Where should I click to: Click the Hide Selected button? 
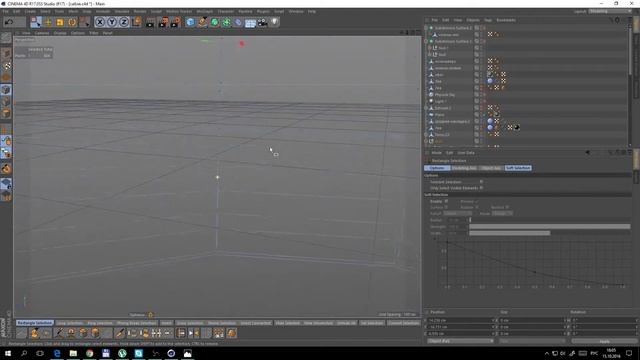coord(288,323)
